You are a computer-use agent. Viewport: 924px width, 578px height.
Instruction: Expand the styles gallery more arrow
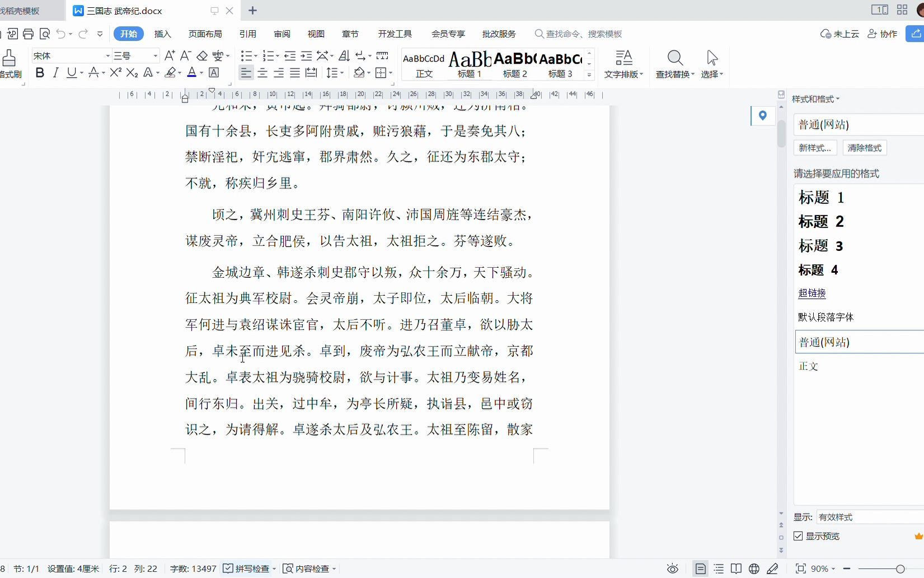point(589,74)
